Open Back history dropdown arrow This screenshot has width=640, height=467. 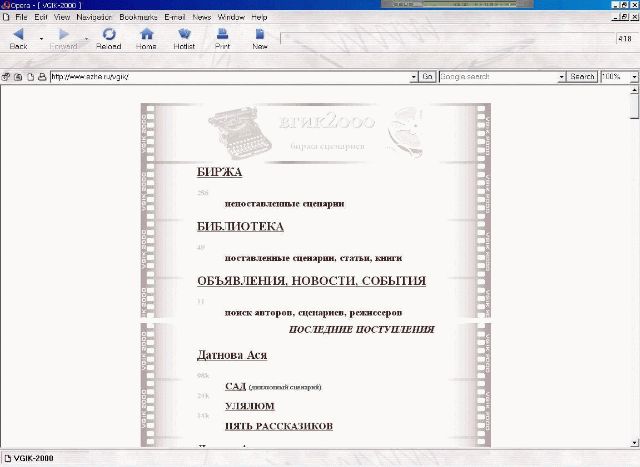(41, 39)
